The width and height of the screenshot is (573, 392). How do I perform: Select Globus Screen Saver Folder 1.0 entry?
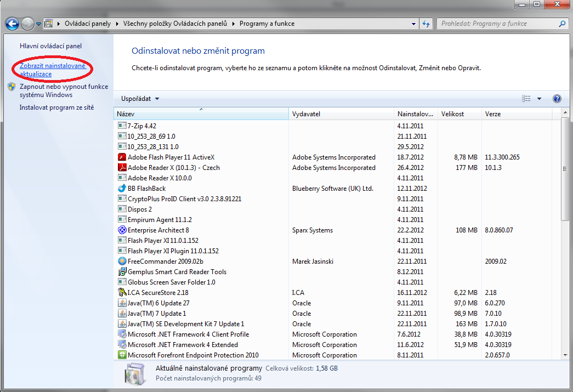172,282
